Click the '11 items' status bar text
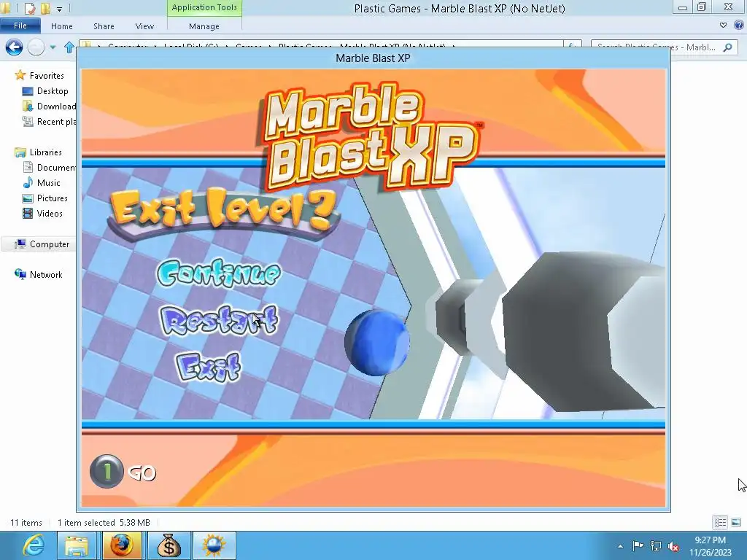The image size is (747, 560). tap(26, 523)
